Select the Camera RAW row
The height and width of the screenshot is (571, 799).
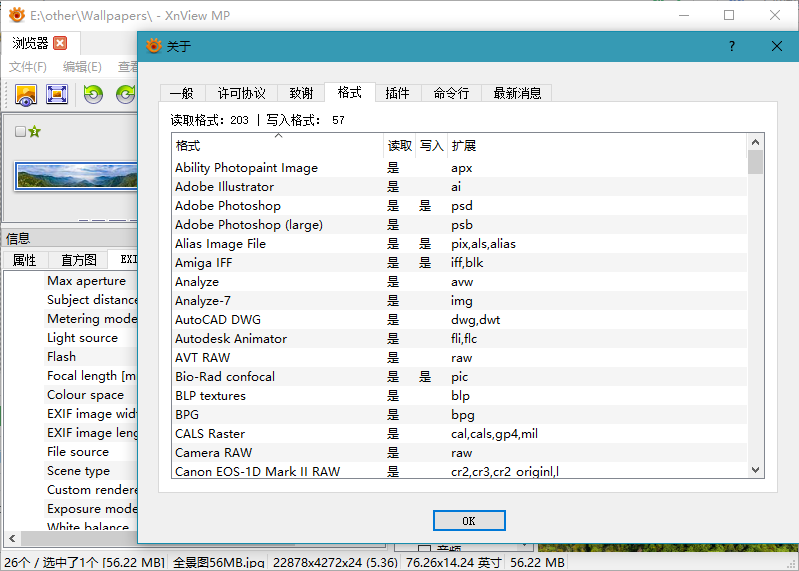[459, 453]
